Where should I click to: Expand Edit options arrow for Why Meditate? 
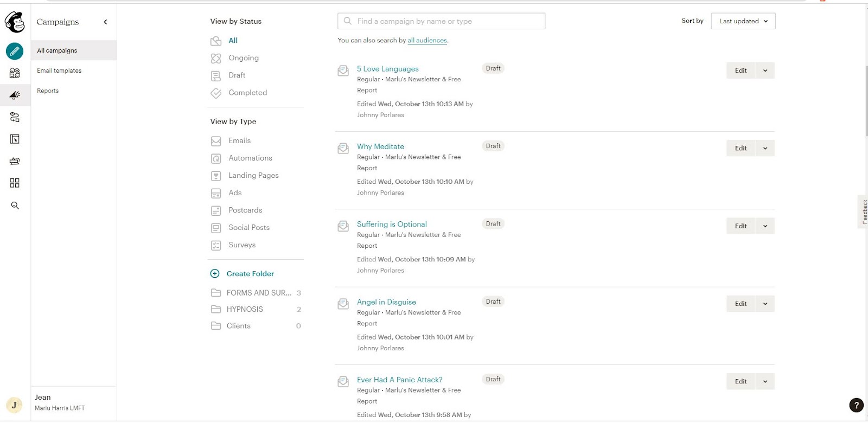[765, 148]
